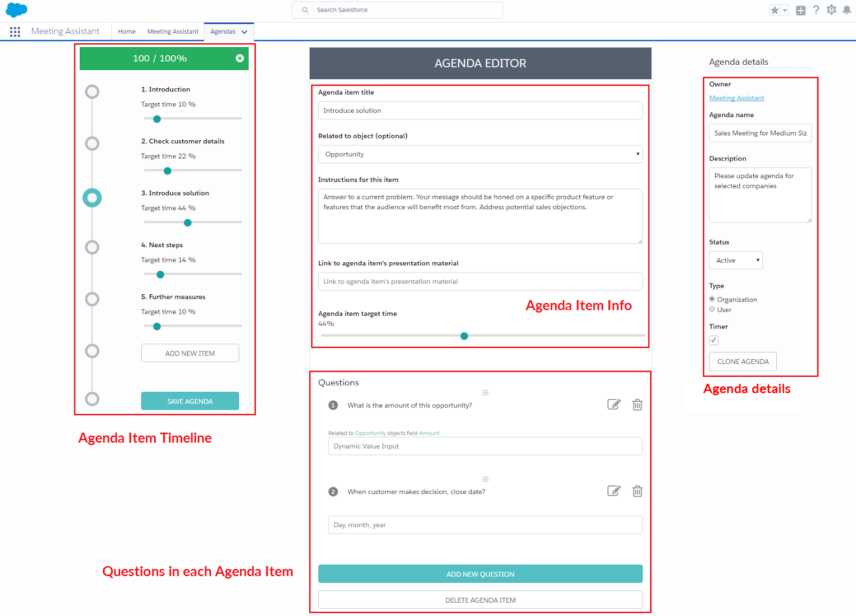Screen dimensions: 856x616
Task: Open the notifications bell icon
Action: point(847,10)
